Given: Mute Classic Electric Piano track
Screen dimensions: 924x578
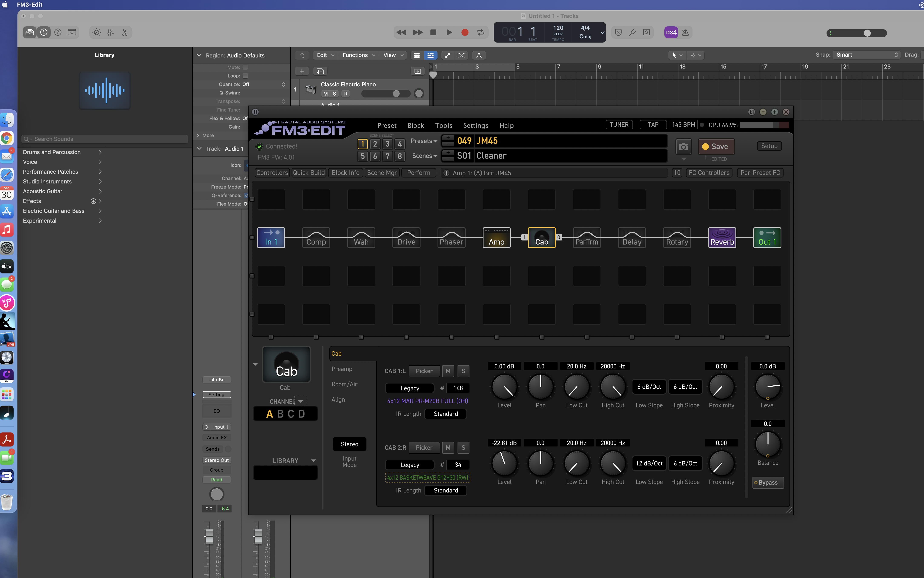Looking at the screenshot, I should [x=325, y=94].
